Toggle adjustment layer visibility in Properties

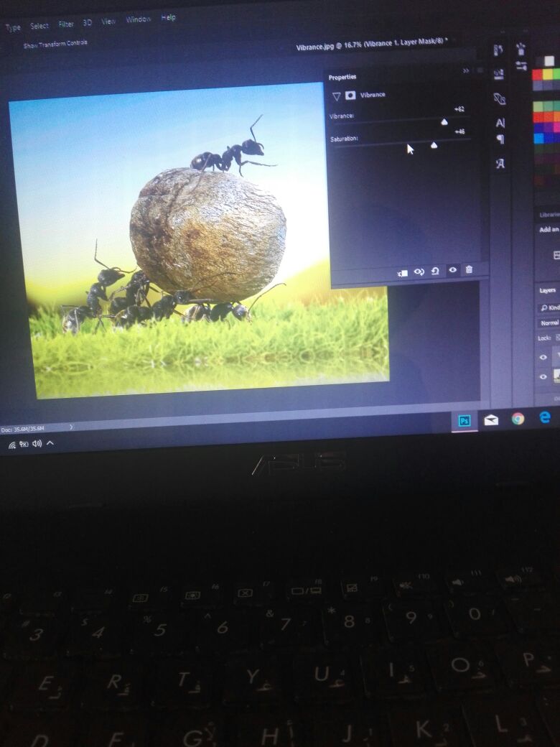click(452, 270)
